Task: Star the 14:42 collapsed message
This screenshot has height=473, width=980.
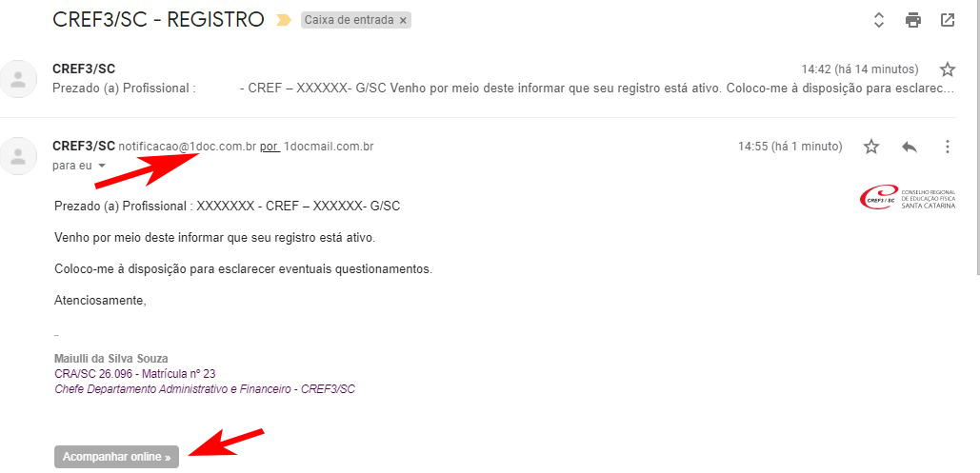Action: 948,69
